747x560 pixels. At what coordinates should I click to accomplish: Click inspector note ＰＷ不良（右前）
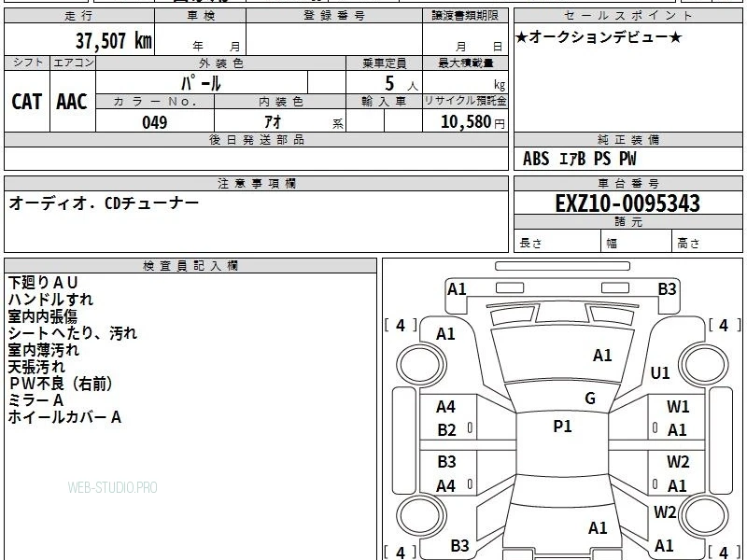[x=61, y=384]
